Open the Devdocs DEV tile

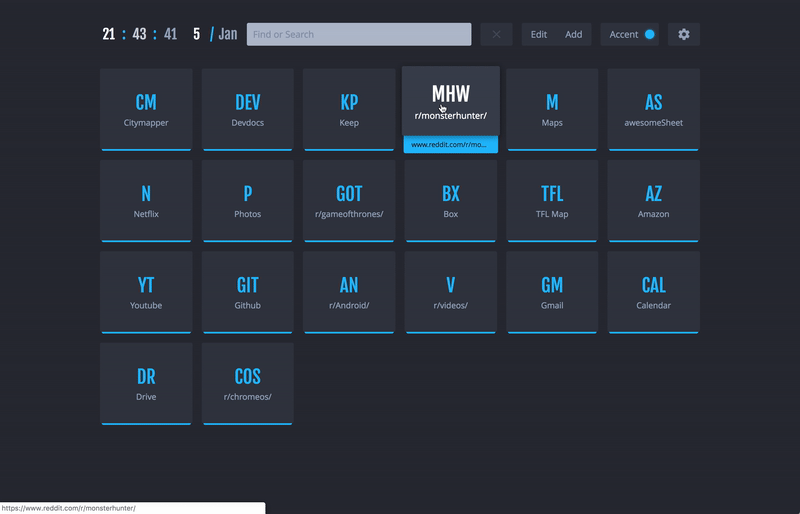click(x=247, y=110)
